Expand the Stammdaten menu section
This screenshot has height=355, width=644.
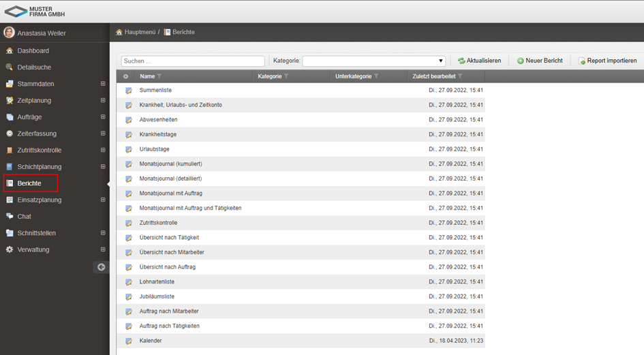(103, 84)
